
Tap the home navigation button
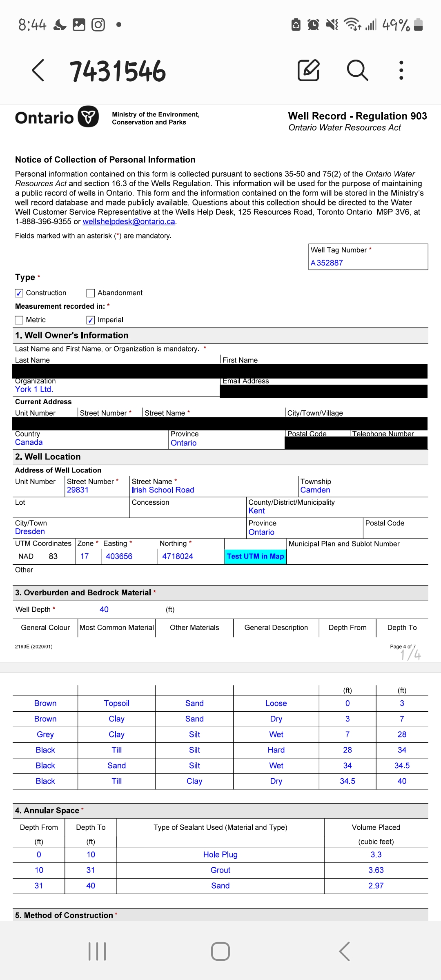[x=220, y=951]
